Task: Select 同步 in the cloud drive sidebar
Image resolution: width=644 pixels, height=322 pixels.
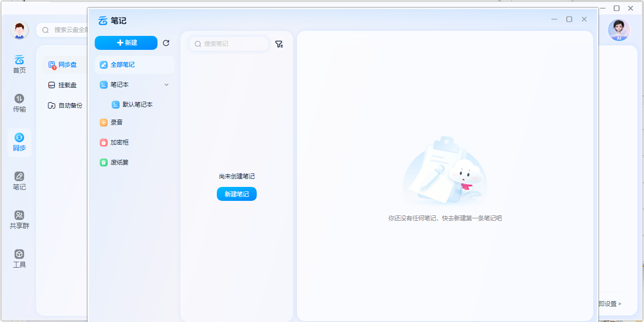Action: 19,143
